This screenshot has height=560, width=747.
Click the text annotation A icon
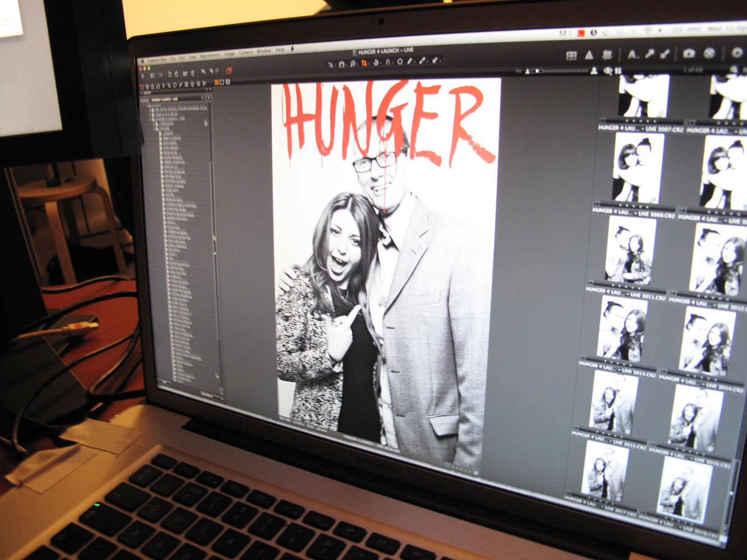point(633,55)
